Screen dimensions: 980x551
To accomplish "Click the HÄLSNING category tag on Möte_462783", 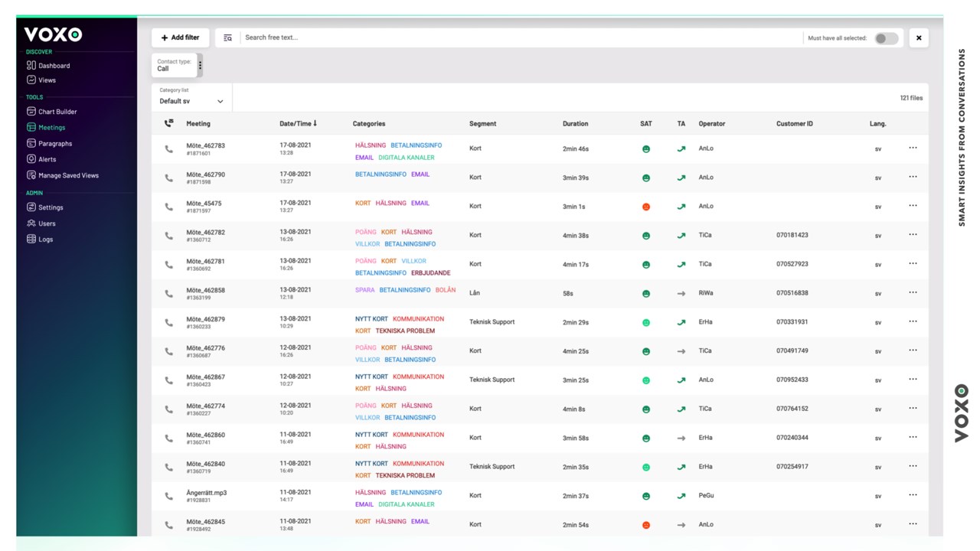I will [x=371, y=145].
